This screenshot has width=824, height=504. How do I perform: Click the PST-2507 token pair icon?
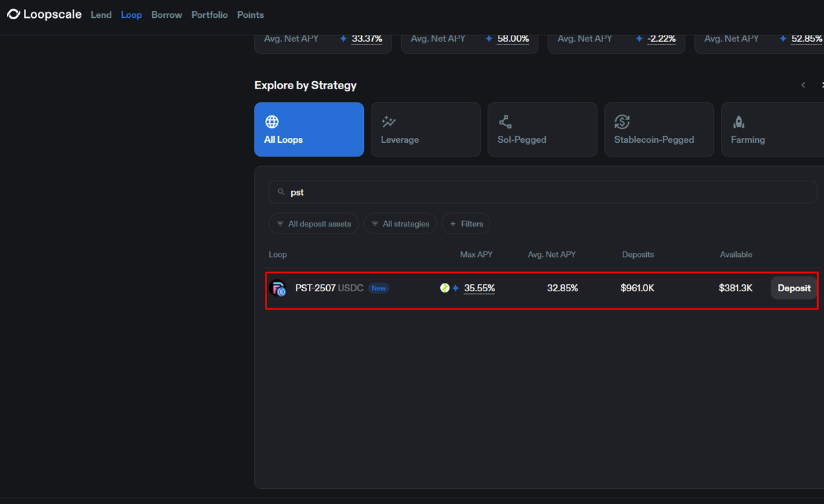coord(279,288)
